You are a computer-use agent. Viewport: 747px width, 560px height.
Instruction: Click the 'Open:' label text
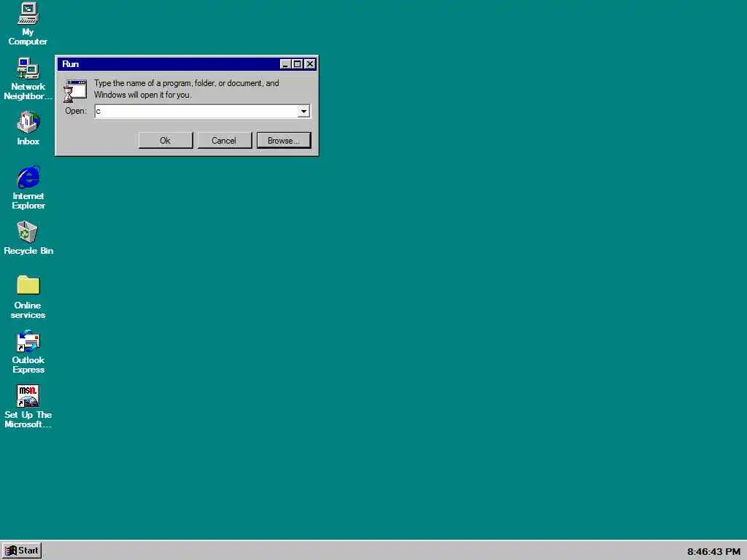(76, 111)
